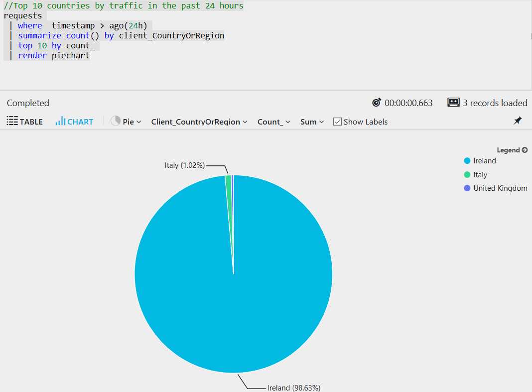
Task: Select the CHART bar graph icon
Action: (62, 121)
